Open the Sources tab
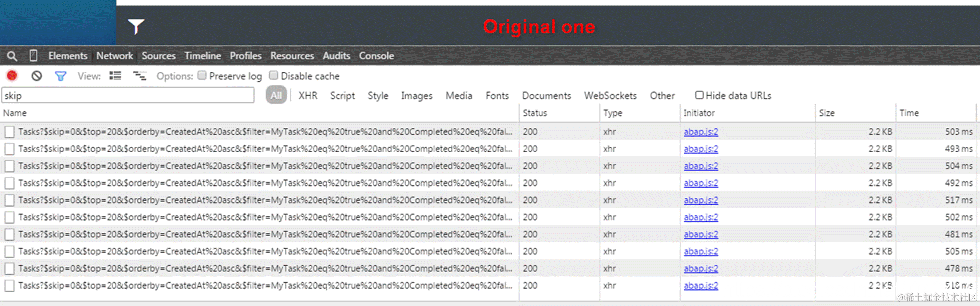This screenshot has height=306, width=980. 159,56
